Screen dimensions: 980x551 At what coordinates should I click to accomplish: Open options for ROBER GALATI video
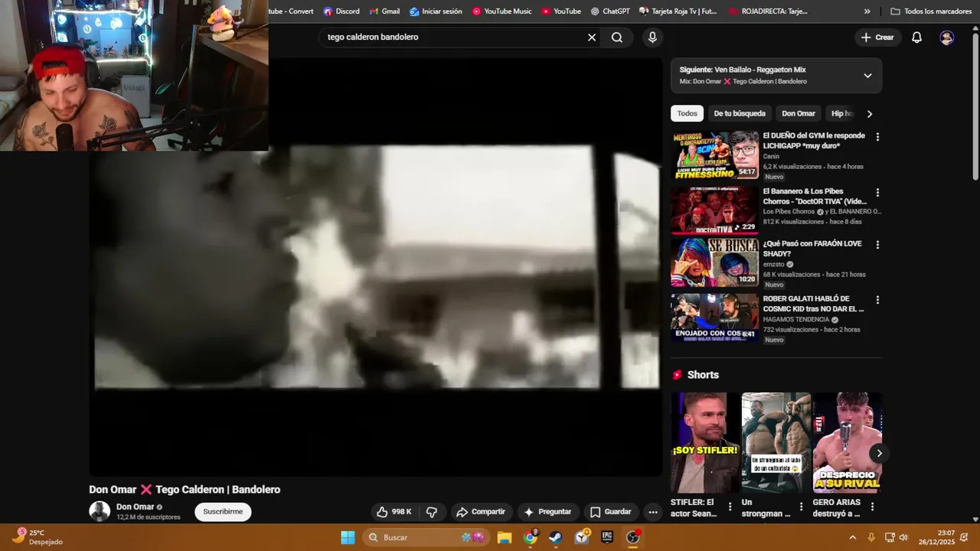tap(877, 300)
